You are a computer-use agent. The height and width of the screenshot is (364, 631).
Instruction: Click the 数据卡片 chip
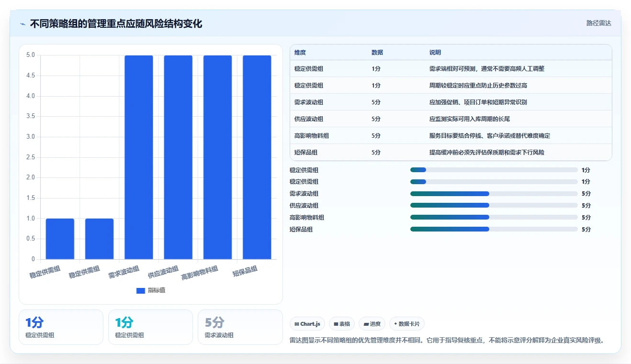[407, 324]
